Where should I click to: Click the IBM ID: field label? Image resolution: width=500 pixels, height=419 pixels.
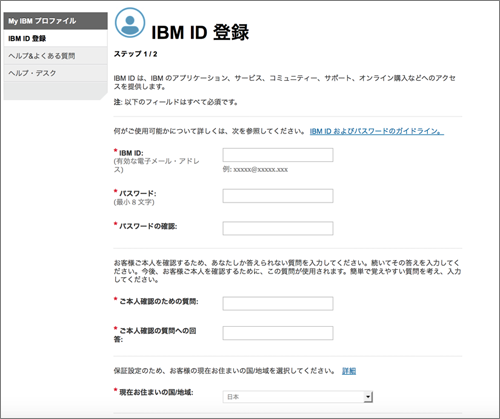pyautogui.click(x=131, y=153)
